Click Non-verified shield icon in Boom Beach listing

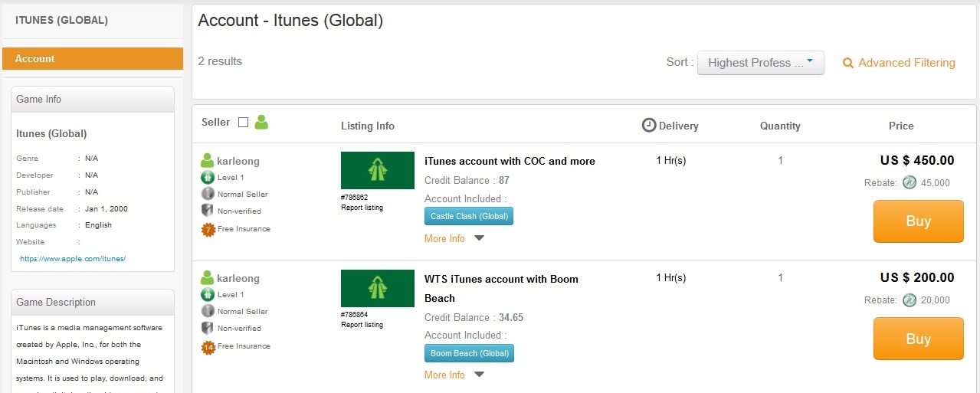207,328
